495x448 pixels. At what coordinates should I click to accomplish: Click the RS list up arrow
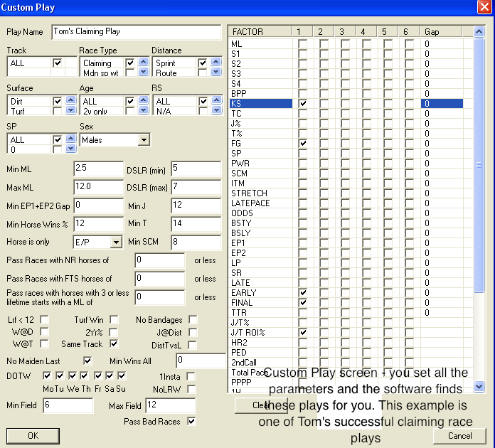[x=214, y=101]
